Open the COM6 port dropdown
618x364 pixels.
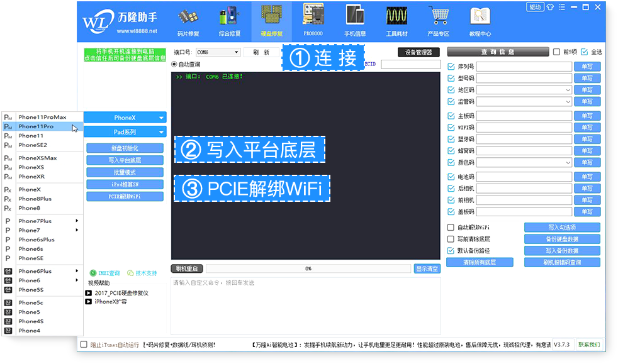point(218,52)
